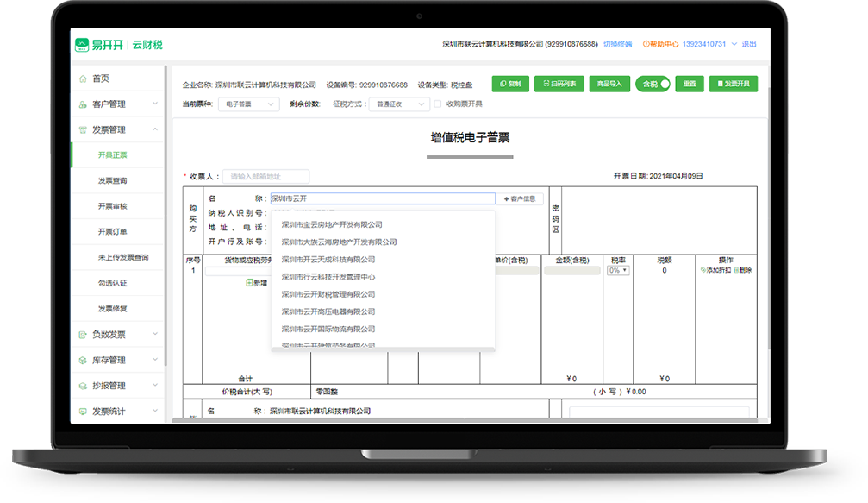Click the green 发票开具 button

pos(734,84)
